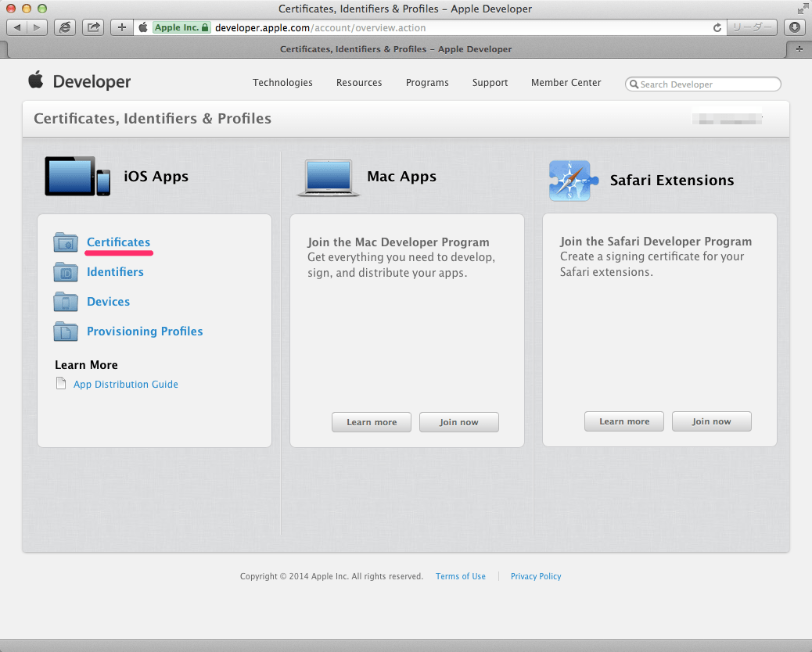Viewport: 812px width, 652px height.
Task: Click the Provisioning Profiles folder icon
Action: pyautogui.click(x=66, y=331)
